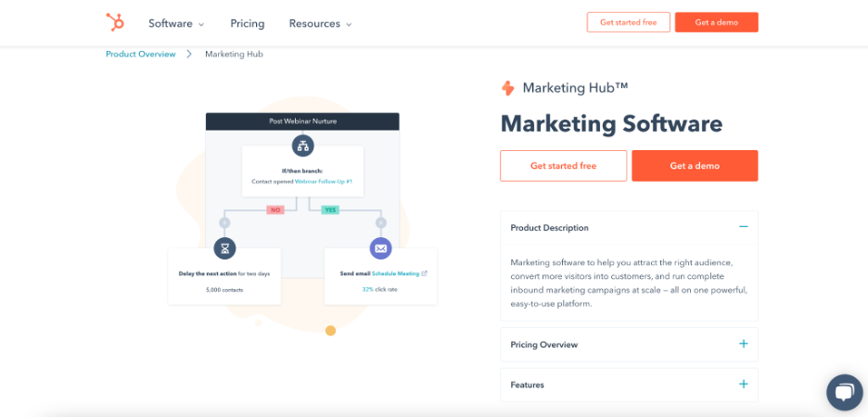Expand the Features section
The image size is (868, 417).
(x=629, y=385)
